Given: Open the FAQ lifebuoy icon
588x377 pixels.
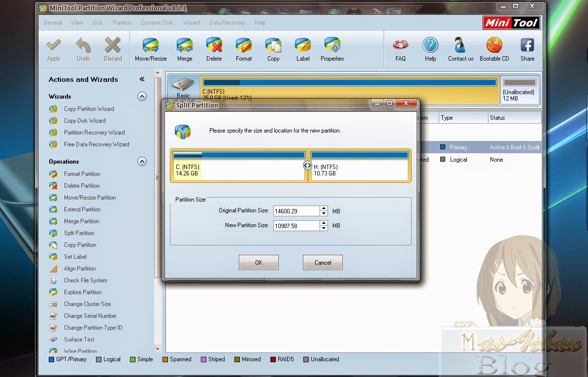Looking at the screenshot, I should click(x=400, y=45).
